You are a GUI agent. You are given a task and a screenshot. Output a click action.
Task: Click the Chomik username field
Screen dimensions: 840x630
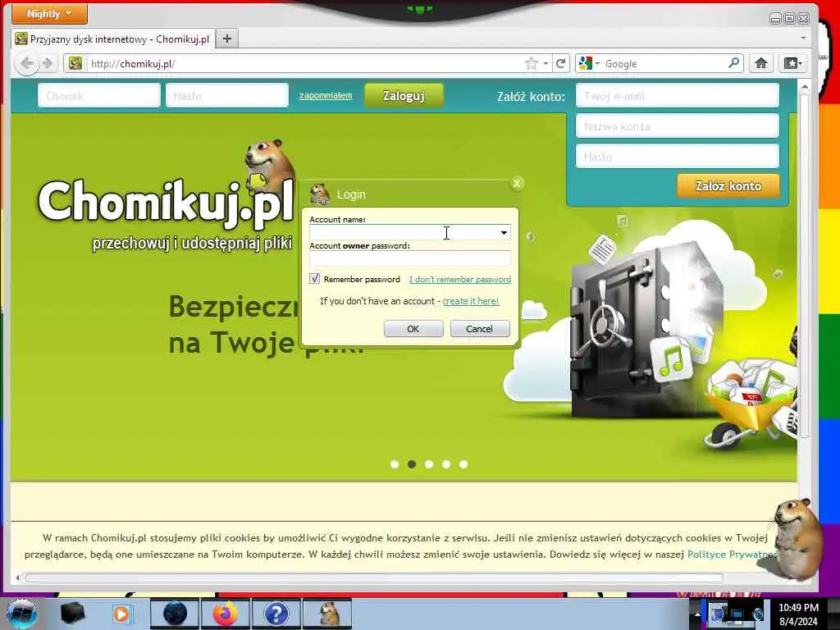coord(99,96)
